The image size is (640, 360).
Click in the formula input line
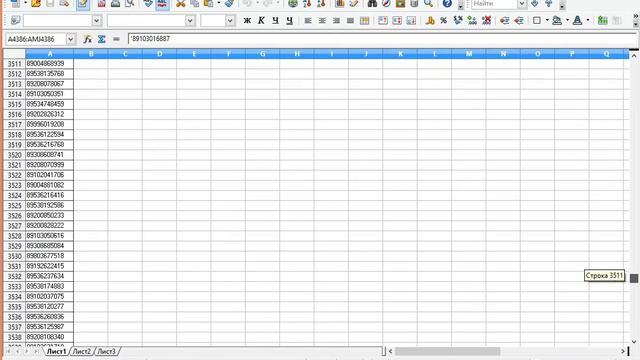(382, 39)
